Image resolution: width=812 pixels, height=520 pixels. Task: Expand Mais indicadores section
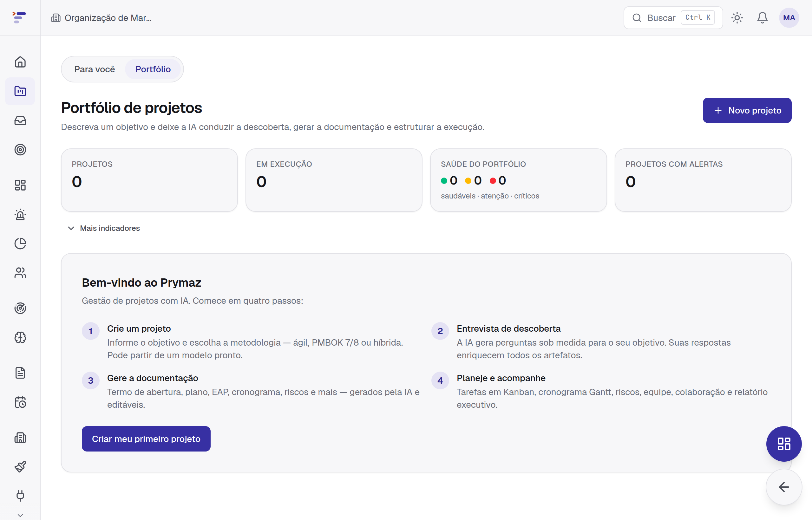[104, 228]
